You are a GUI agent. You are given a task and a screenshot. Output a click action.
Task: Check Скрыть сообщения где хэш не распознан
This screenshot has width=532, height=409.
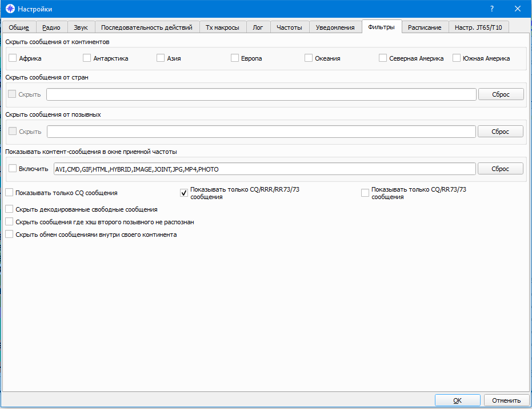[10, 222]
